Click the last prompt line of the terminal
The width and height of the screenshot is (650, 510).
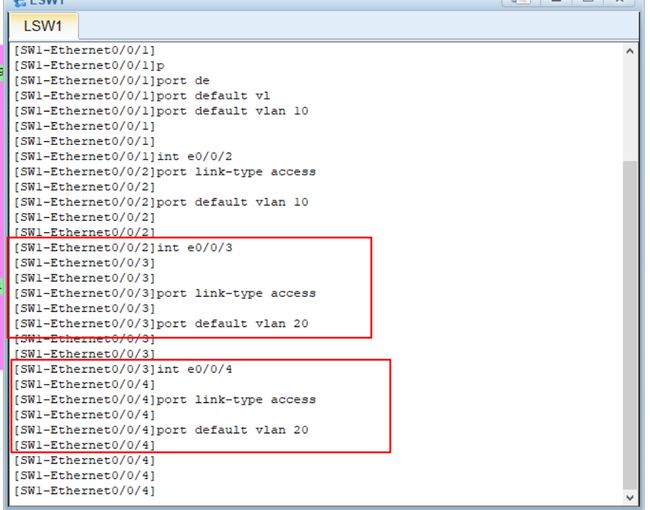85,491
